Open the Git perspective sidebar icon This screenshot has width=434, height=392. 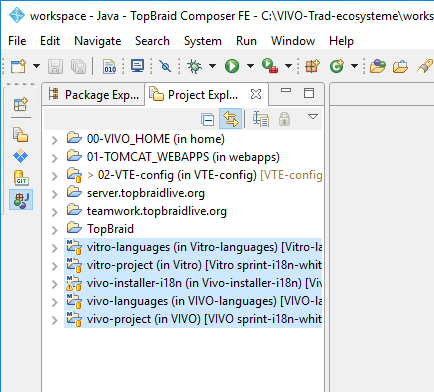(21, 177)
